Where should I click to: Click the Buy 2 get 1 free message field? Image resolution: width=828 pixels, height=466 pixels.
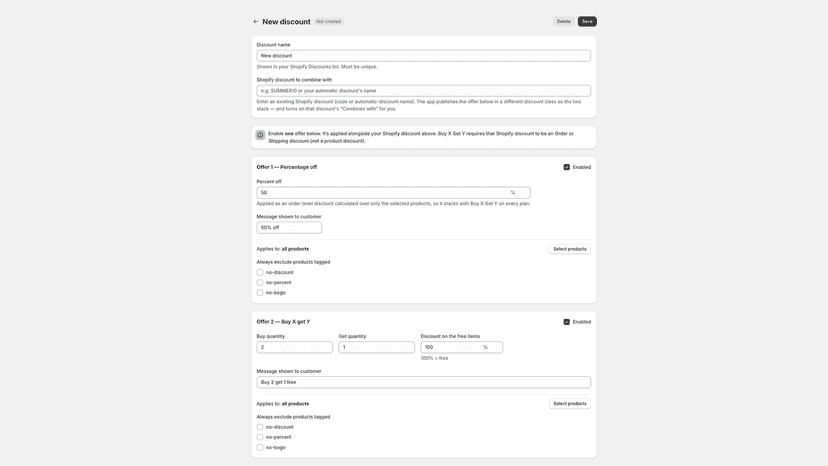(424, 382)
